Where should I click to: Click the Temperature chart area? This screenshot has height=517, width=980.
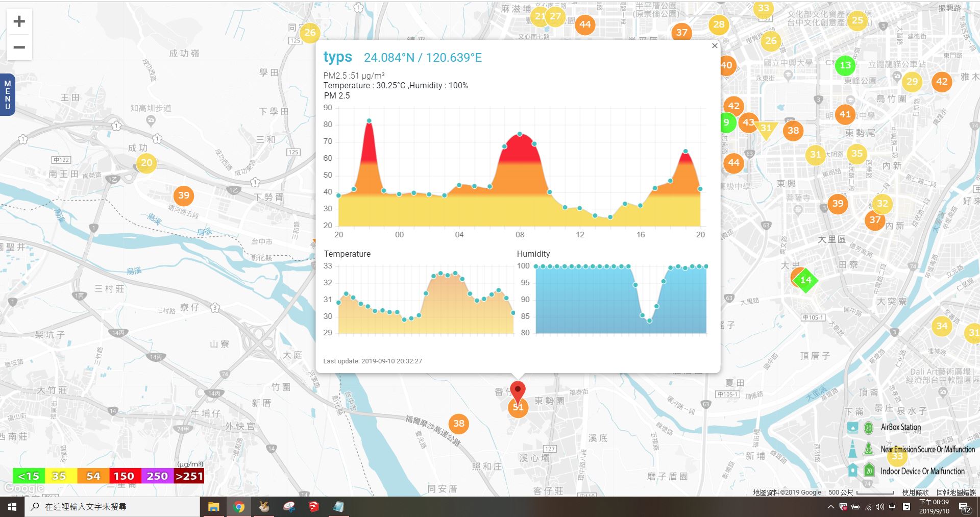[x=426, y=299]
